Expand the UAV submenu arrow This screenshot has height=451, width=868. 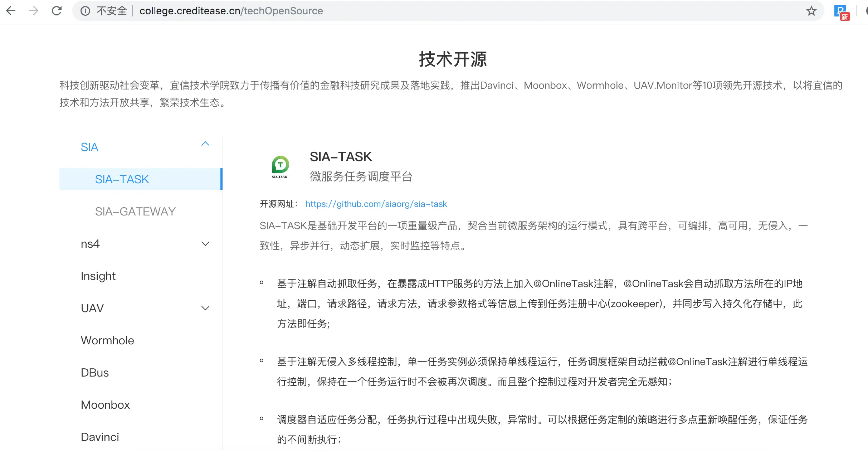tap(205, 308)
